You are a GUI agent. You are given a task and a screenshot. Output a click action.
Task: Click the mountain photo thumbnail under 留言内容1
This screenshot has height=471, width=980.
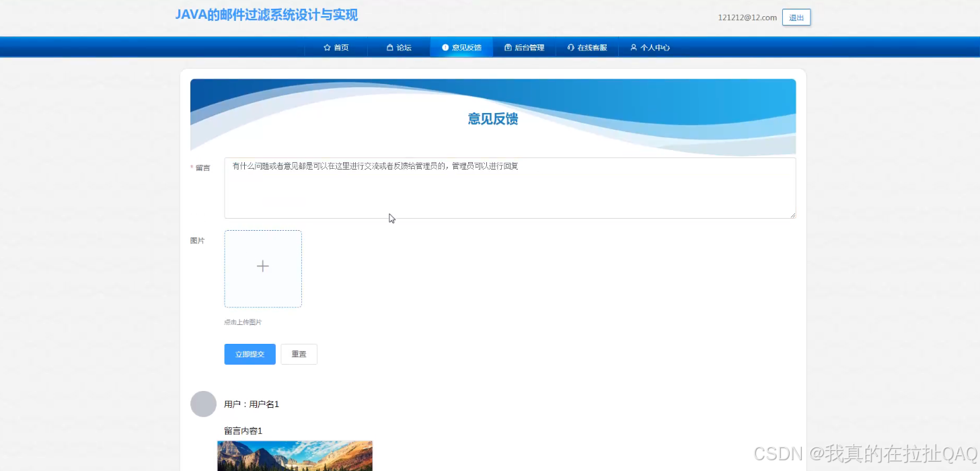[x=295, y=456]
